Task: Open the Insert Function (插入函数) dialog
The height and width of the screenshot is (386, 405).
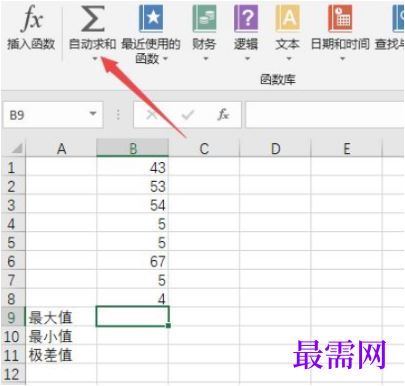Action: (x=31, y=28)
